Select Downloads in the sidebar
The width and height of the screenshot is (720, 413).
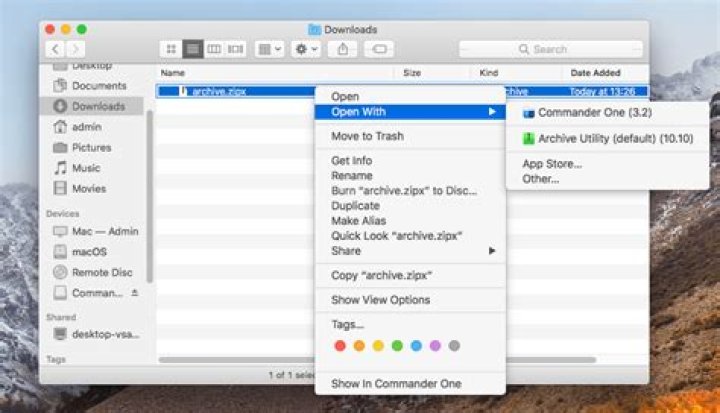[x=92, y=106]
